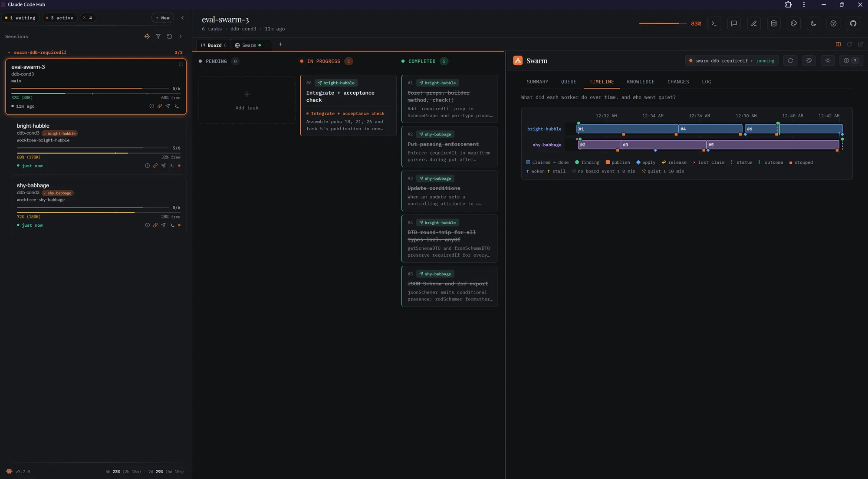
Task: Toggle the terminal count 4 pill
Action: pos(88,18)
